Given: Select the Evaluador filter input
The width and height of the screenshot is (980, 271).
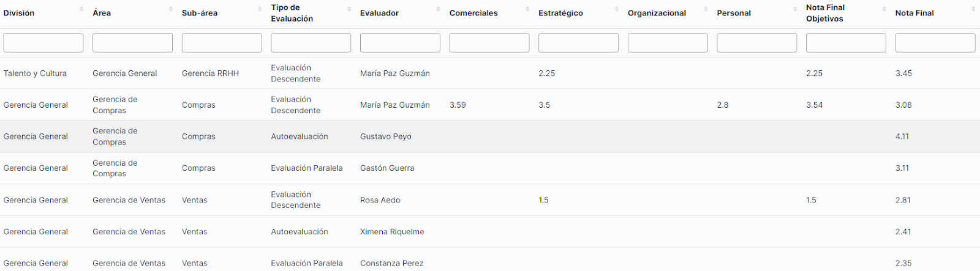Looking at the screenshot, I should [x=400, y=43].
